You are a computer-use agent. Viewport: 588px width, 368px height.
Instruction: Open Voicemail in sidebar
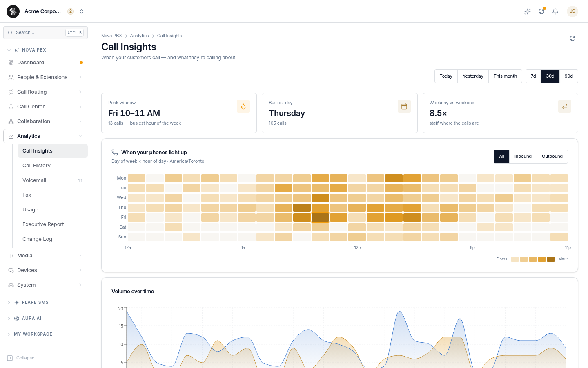click(x=53, y=180)
